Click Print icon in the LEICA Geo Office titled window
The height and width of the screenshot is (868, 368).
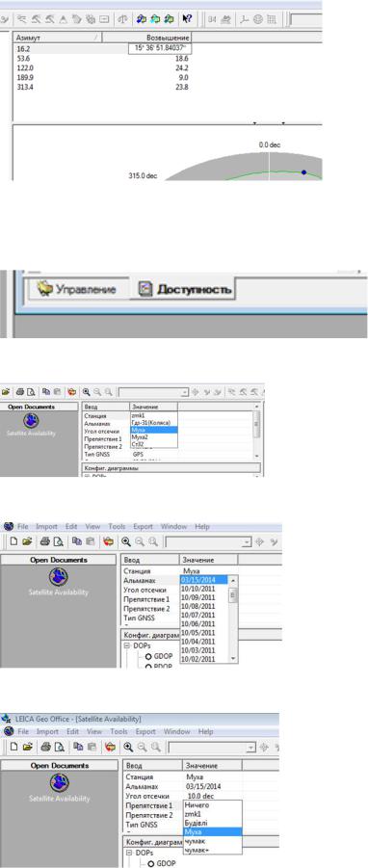46,747
